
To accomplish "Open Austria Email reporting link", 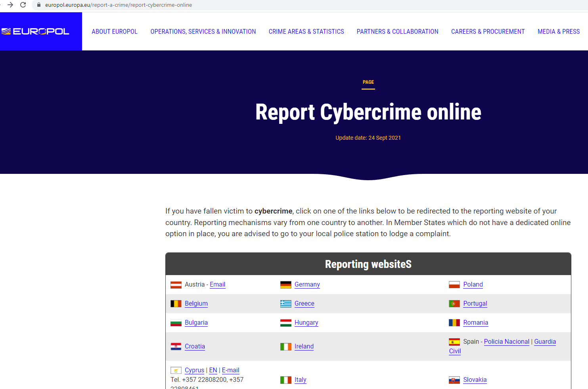I will (x=217, y=285).
